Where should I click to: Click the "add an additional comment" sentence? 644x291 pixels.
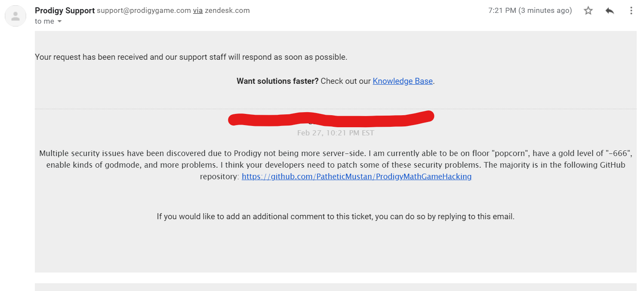336,217
